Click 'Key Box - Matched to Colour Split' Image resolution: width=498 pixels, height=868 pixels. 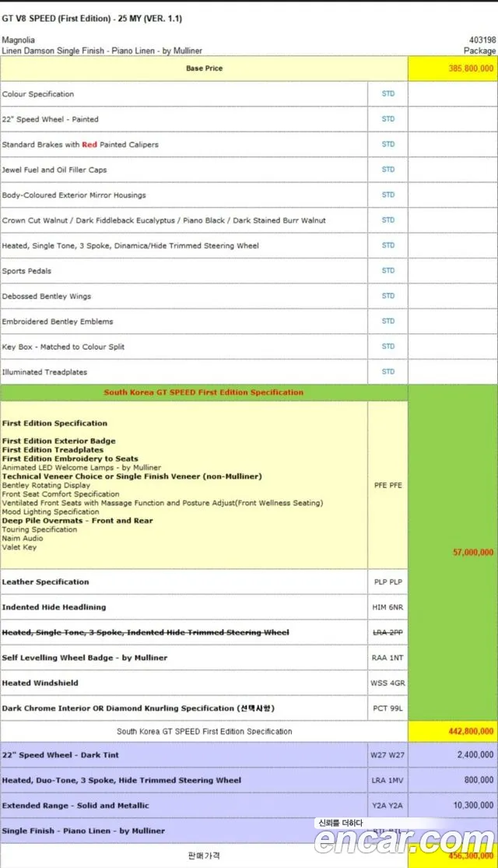[x=63, y=347]
